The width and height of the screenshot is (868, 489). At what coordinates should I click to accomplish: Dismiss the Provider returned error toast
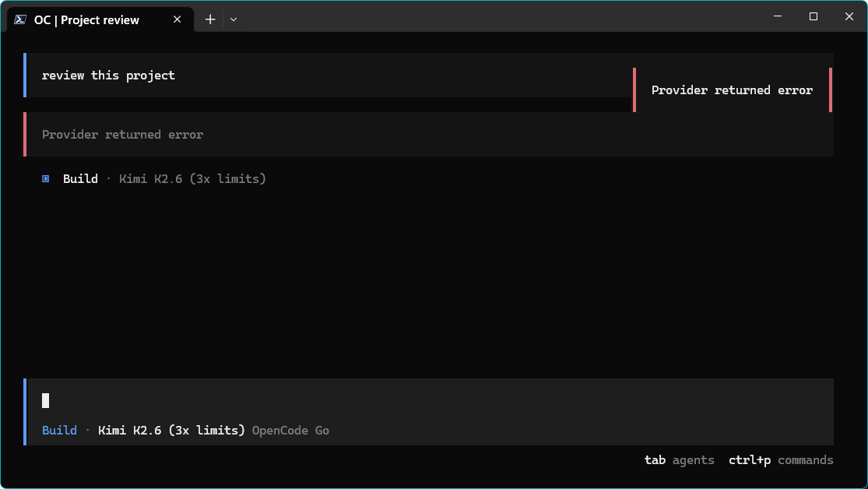point(733,90)
